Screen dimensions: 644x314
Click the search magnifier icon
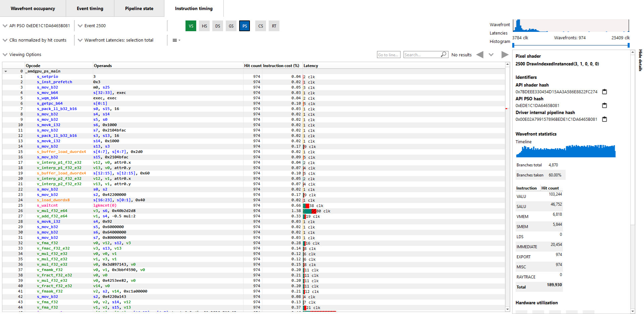[444, 54]
